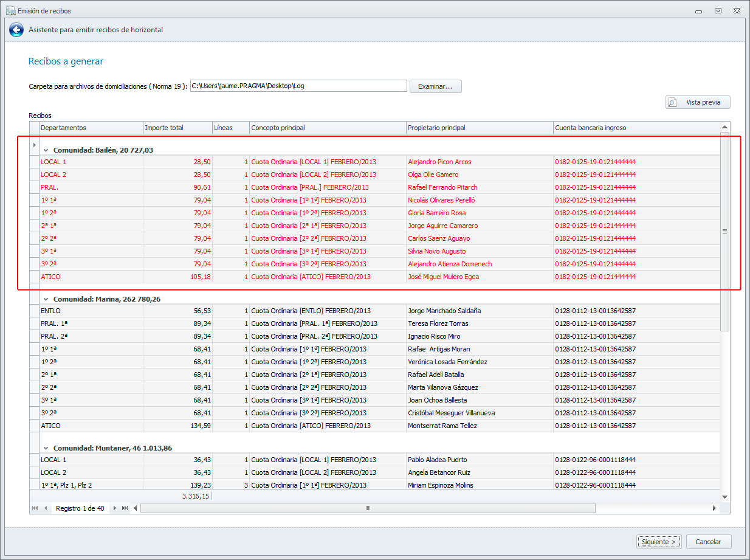Click the Emisión de recibos window icon
750x560 pixels.
(10, 10)
